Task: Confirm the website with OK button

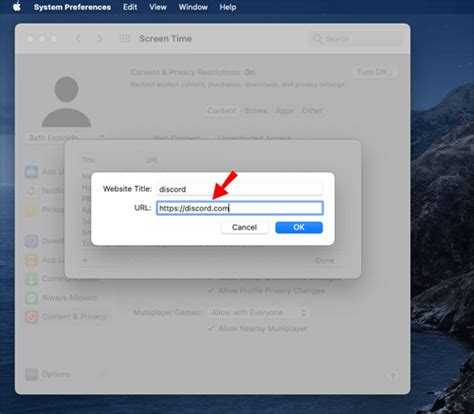Action: (299, 228)
